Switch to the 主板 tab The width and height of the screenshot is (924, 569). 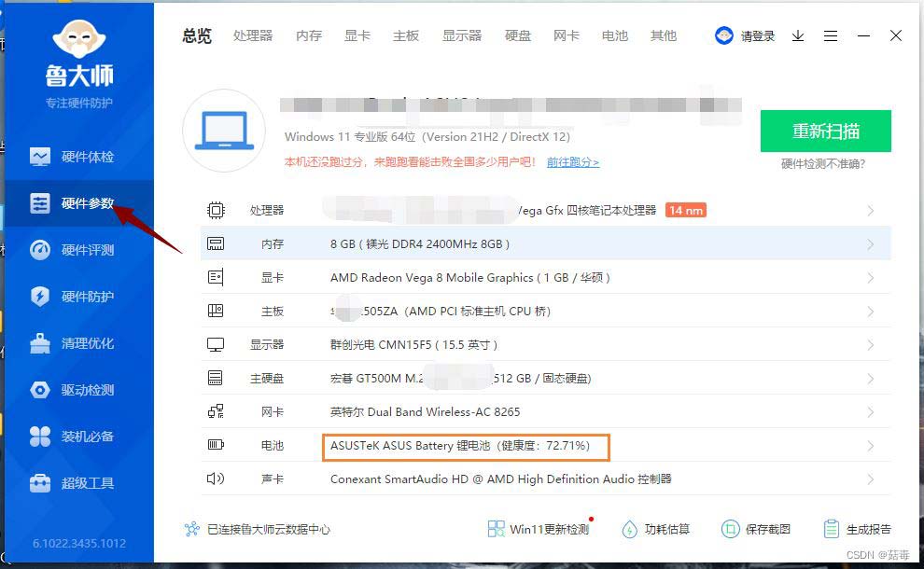[x=406, y=36]
